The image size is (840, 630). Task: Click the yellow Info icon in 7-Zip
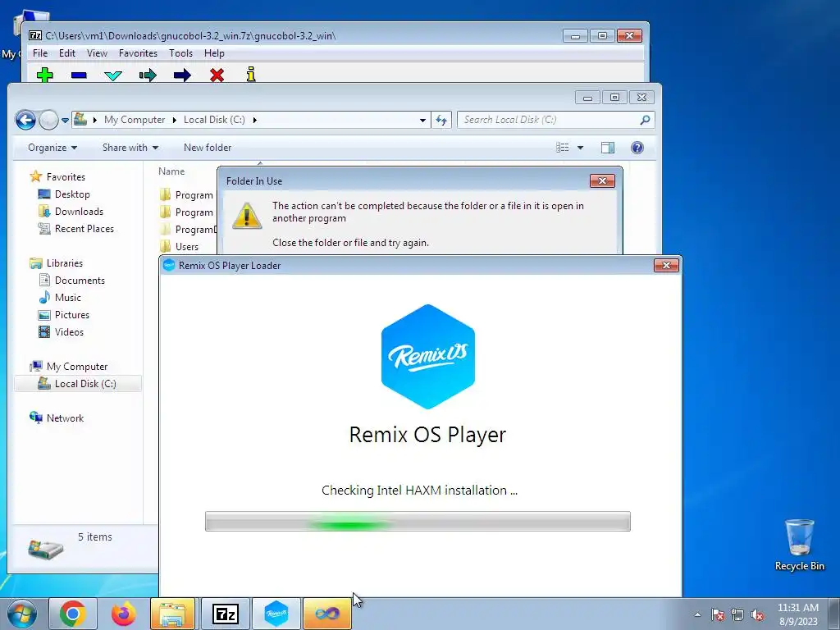tap(251, 75)
